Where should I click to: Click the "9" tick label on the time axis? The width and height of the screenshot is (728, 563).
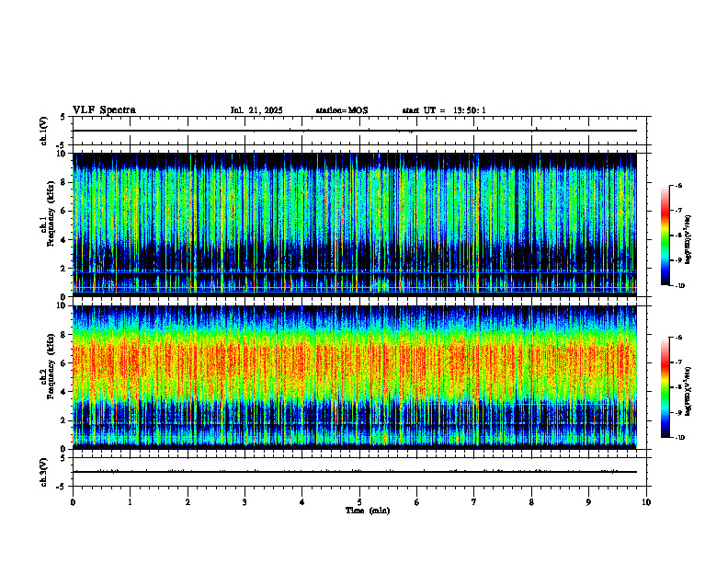(x=588, y=502)
